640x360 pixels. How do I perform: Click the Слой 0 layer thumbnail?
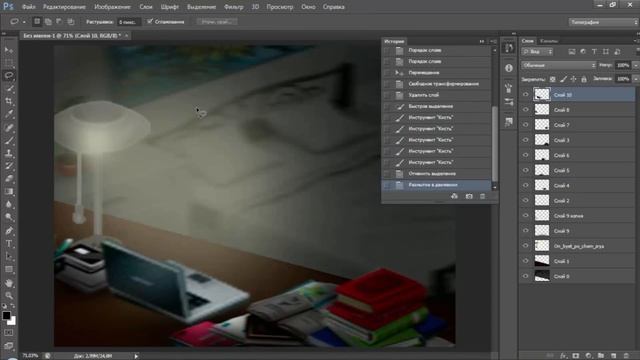coord(542,276)
